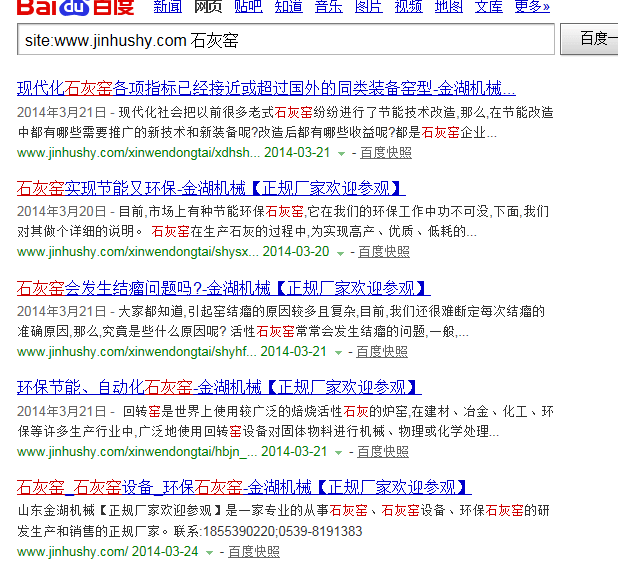Open result 现代化石灰窑各项指标已经接近或超过国外
The height and width of the screenshot is (567, 618).
click(x=266, y=88)
